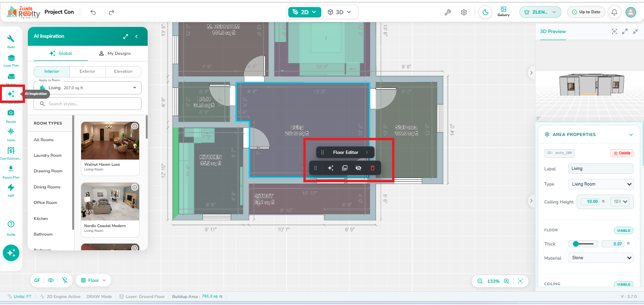
Task: Open the Build tool in sidebar
Action: pyautogui.click(x=11, y=42)
